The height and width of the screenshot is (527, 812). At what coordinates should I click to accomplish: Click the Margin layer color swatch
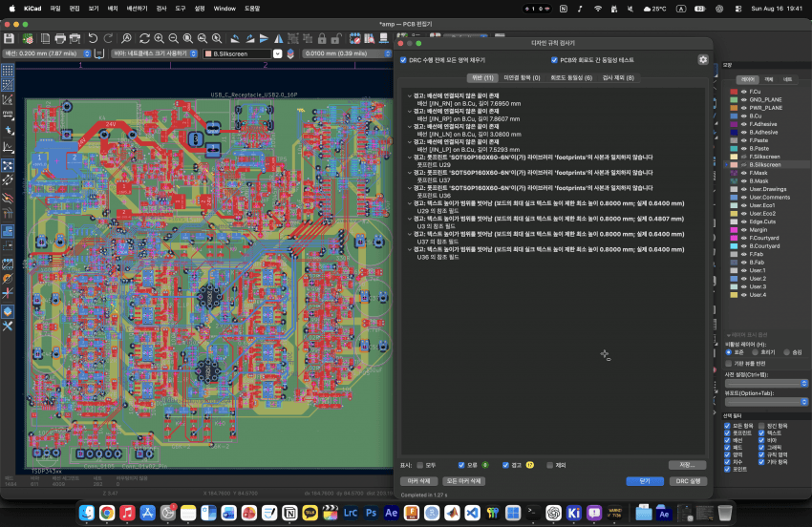click(734, 230)
